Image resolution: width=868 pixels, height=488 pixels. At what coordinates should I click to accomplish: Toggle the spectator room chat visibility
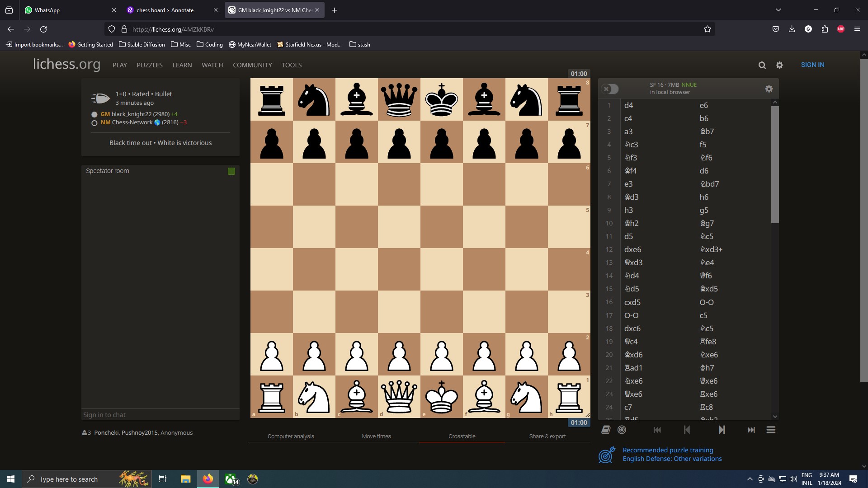(231, 171)
